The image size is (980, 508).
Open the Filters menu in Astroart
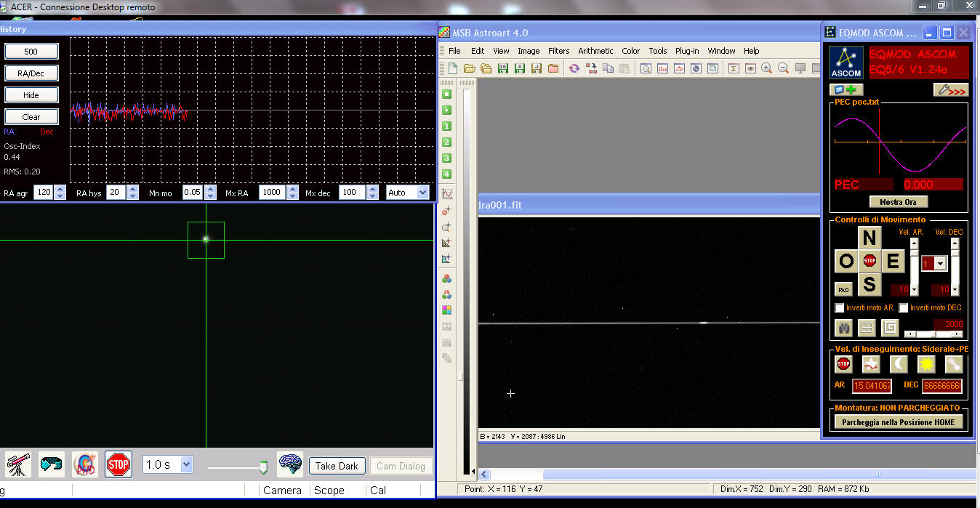[x=558, y=51]
